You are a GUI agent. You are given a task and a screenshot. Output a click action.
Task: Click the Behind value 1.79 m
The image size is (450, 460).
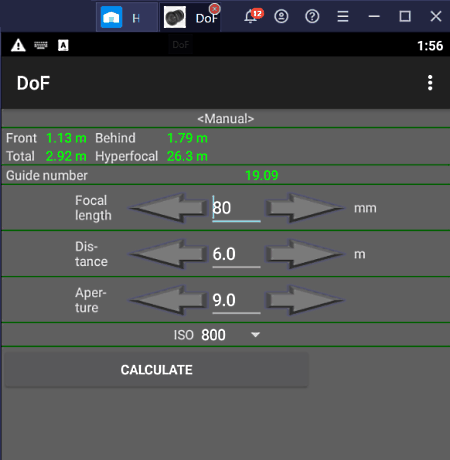187,138
